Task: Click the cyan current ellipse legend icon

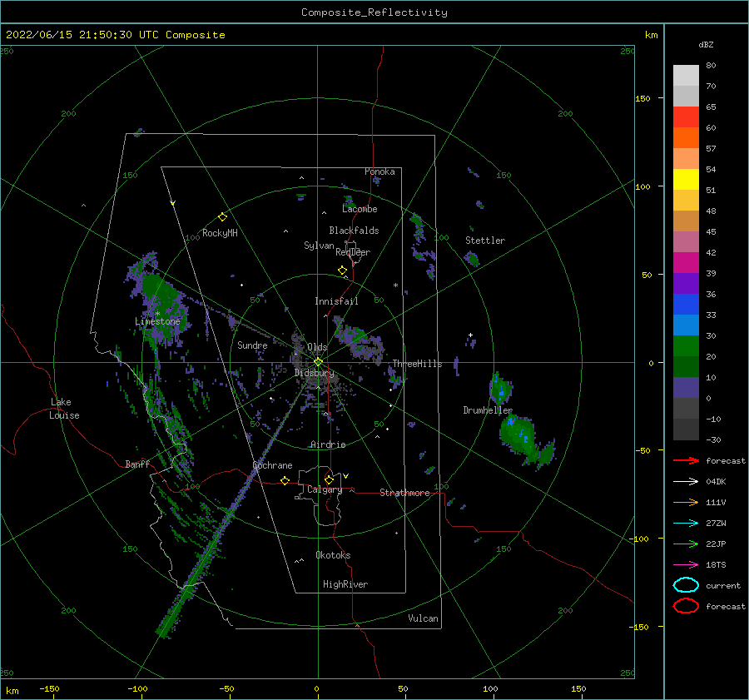Action: click(686, 585)
